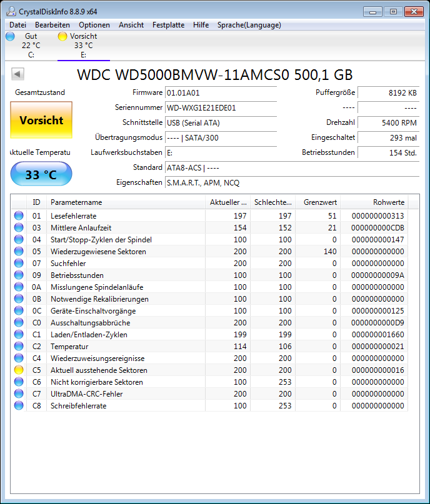Image resolution: width=430 pixels, height=504 pixels.
Task: Open the Sprache(Language) menu
Action: click(x=249, y=25)
